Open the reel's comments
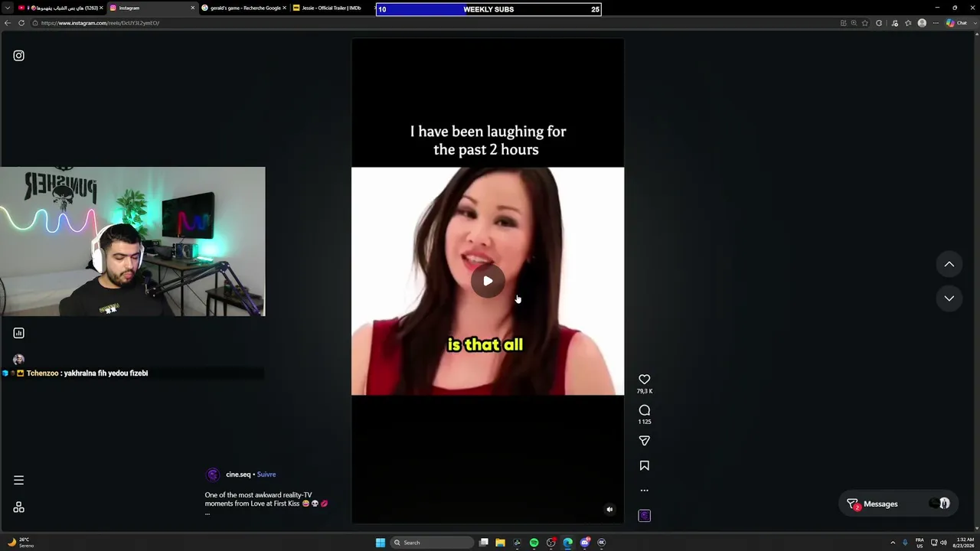 [x=644, y=410]
